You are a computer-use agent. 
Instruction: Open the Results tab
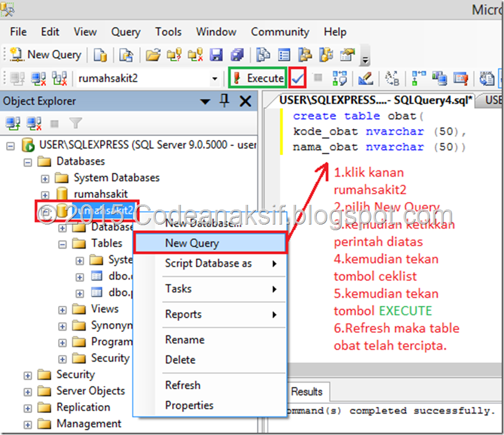pos(307,392)
